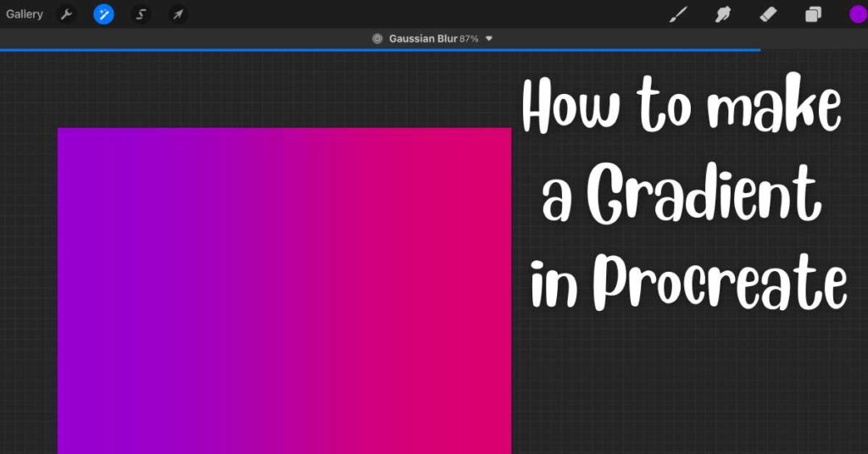This screenshot has width=868, height=454.
Task: Open the Actions wrench menu
Action: [x=66, y=14]
